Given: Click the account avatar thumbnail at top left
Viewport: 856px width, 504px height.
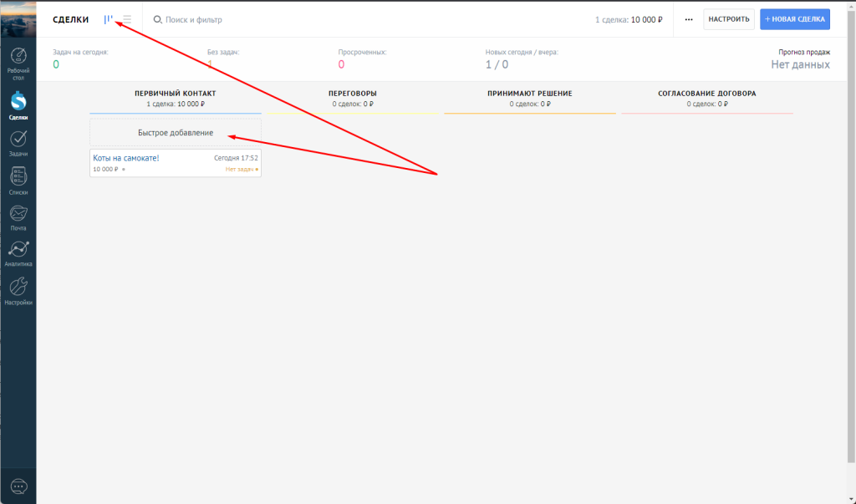Looking at the screenshot, I should [18, 19].
